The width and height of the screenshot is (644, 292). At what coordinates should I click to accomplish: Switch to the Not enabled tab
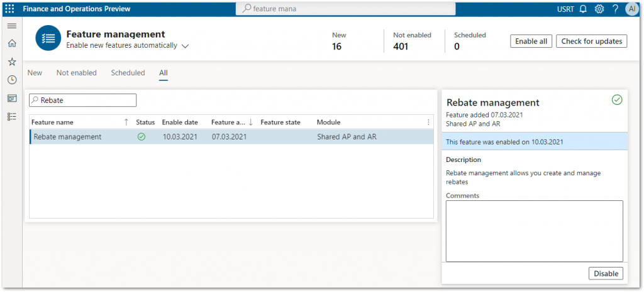tap(76, 73)
